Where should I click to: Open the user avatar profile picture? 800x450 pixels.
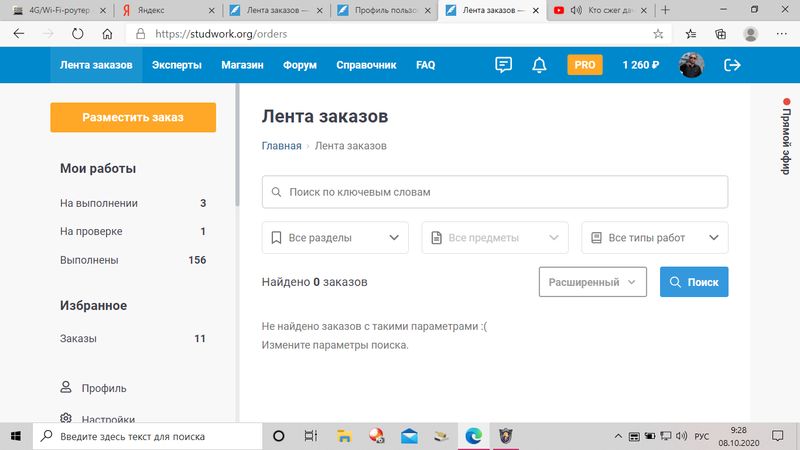click(691, 65)
